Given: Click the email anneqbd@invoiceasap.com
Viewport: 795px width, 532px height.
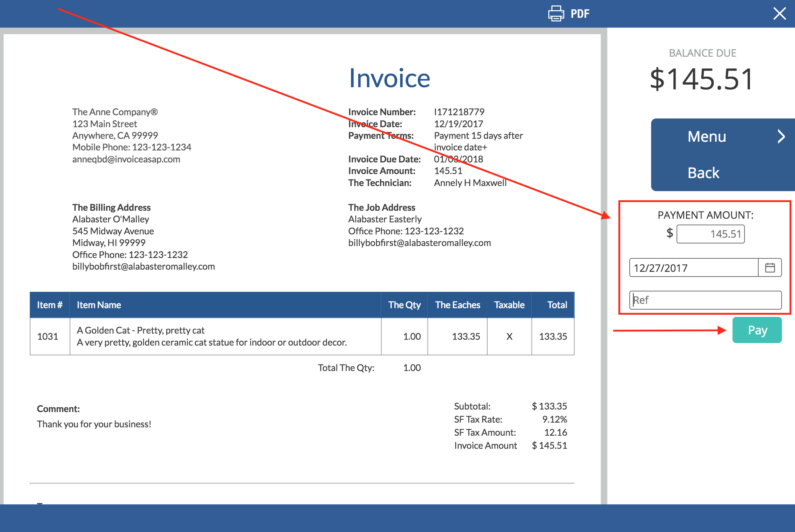Looking at the screenshot, I should pyautogui.click(x=126, y=159).
